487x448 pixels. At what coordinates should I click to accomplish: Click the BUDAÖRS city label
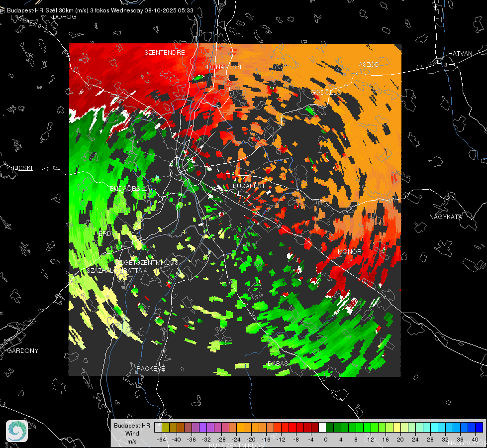tap(125, 189)
